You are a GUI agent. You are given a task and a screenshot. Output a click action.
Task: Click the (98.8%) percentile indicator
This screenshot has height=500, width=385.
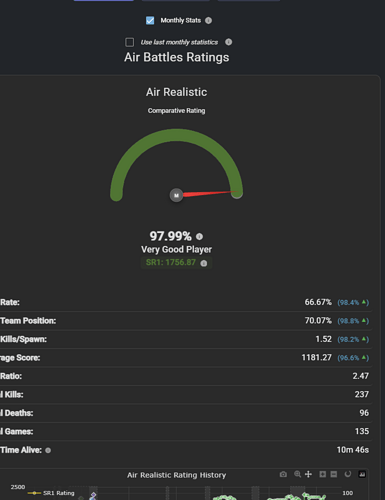pos(353,321)
